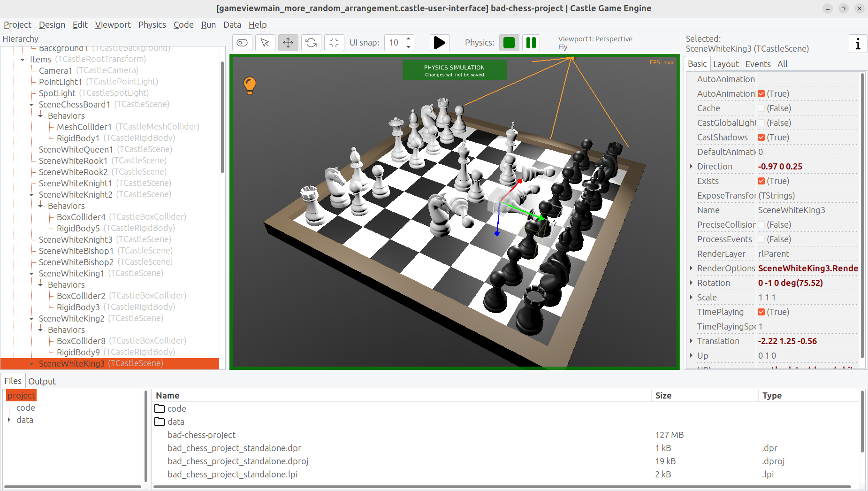Click the hierarchy vertical scrollbar

222,117
